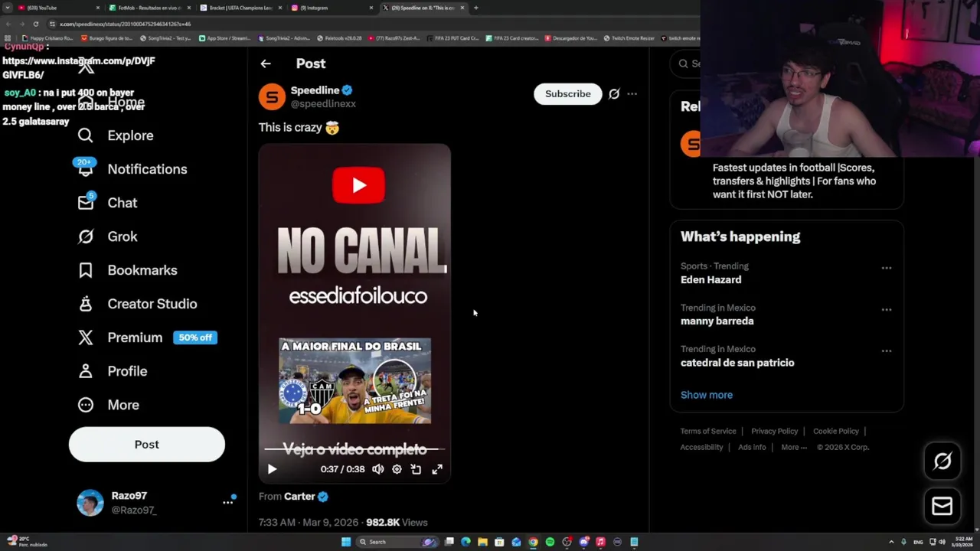
Task: Open the account menu dots next to Razo97
Action: click(x=227, y=503)
